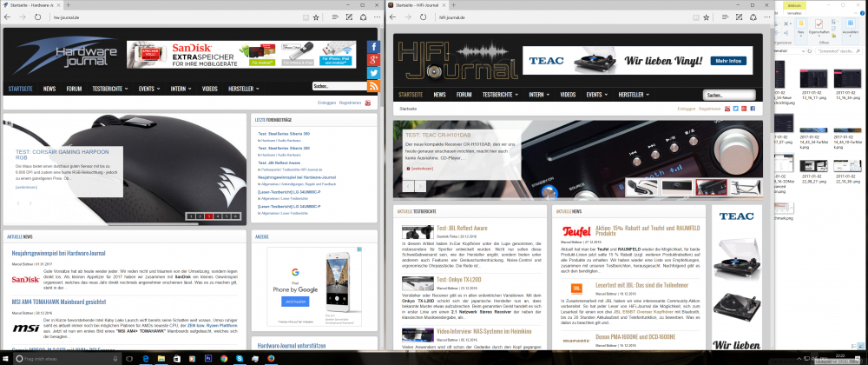Image resolution: width=868 pixels, height=365 pixels.
Task: Click Facebook icon on Hardware-Journal sidebar
Action: [x=374, y=47]
